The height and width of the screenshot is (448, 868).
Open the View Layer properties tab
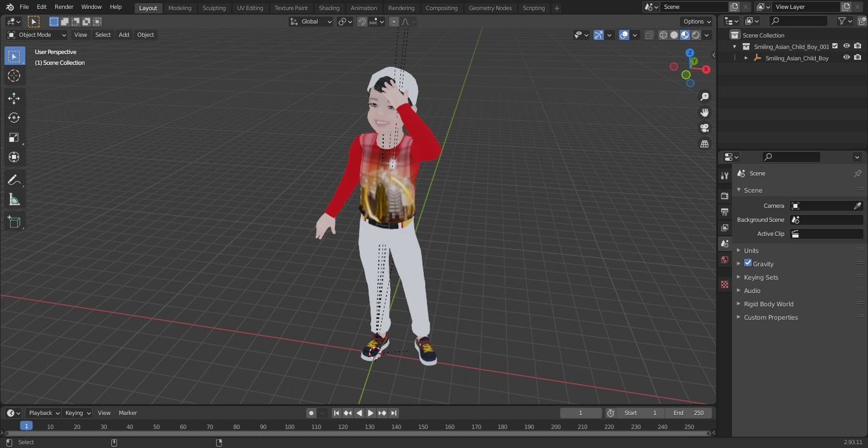(724, 227)
